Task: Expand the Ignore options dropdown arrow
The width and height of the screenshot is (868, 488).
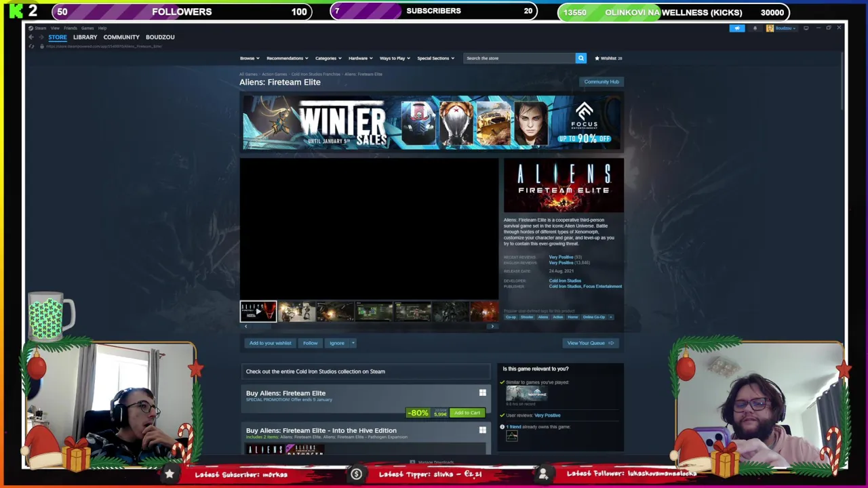Action: 353,343
